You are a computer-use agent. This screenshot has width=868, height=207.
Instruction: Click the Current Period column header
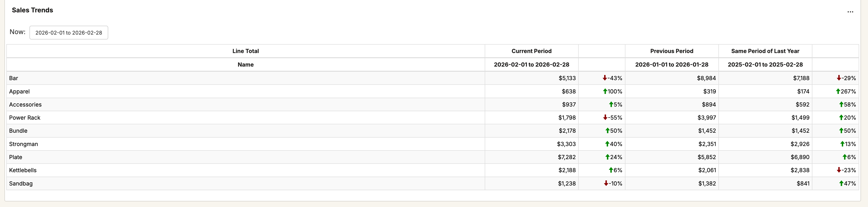[531, 51]
